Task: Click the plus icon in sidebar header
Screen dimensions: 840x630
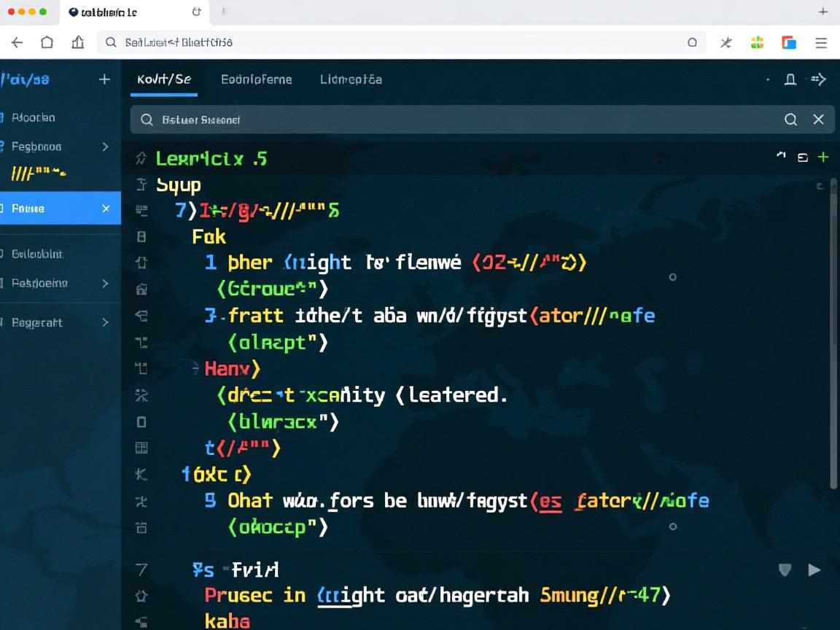Action: coord(104,79)
